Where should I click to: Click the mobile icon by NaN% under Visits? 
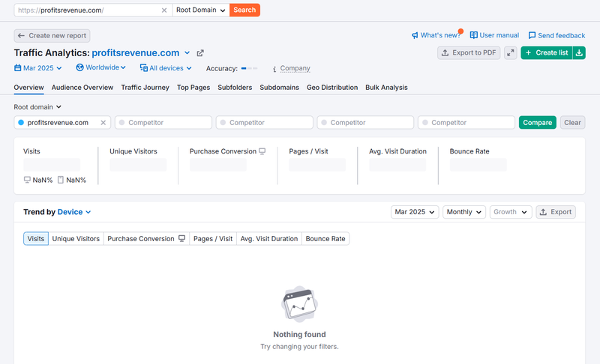61,180
